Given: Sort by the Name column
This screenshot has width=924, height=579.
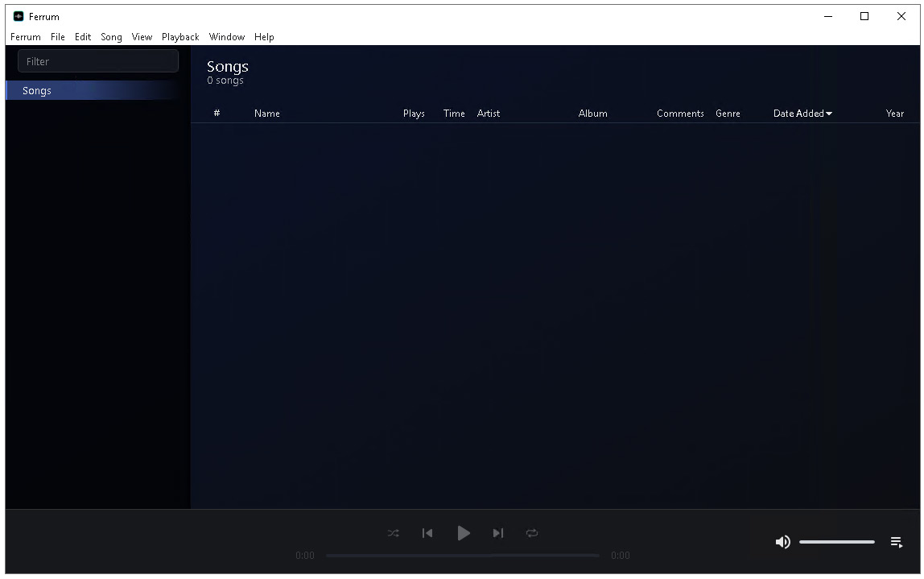Looking at the screenshot, I should pyautogui.click(x=267, y=114).
